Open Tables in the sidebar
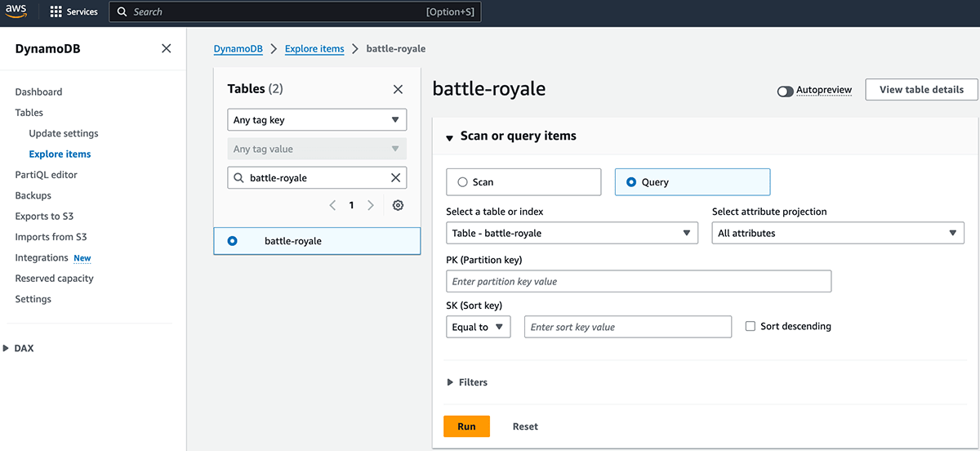The image size is (980, 451). [29, 113]
